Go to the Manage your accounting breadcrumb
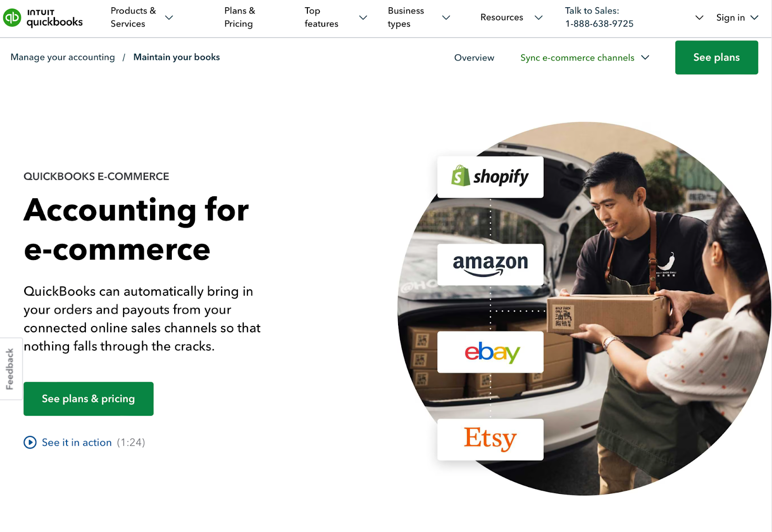 coord(63,57)
